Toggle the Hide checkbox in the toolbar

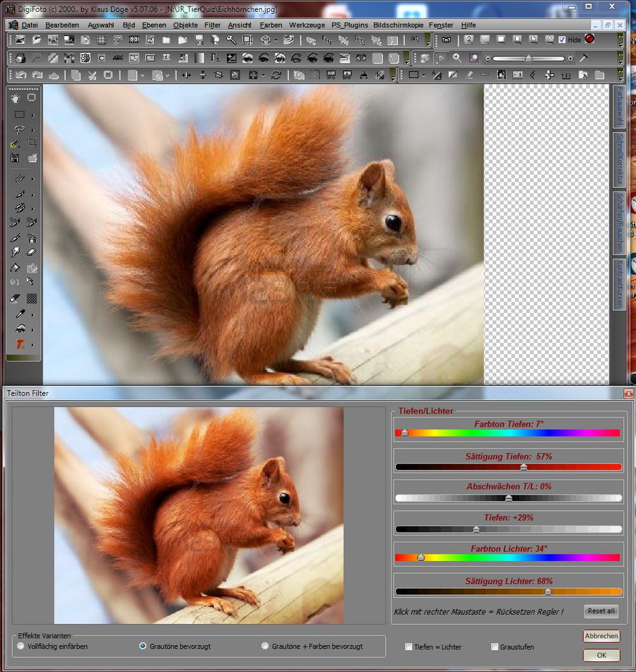point(562,40)
